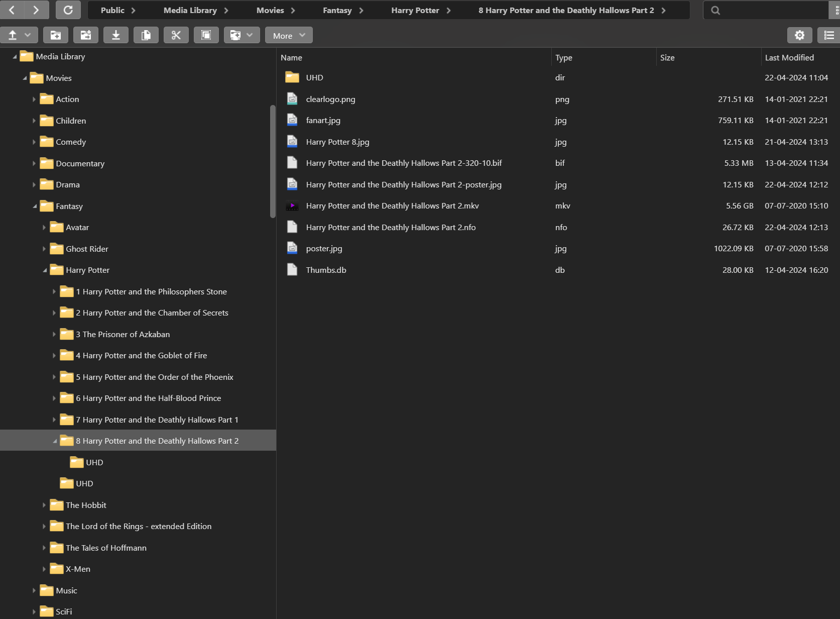
Task: Collapse the Fantasy tree node
Action: (35, 206)
